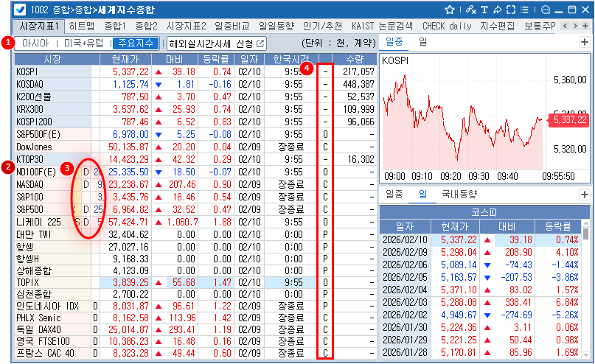Open the list menu icon in title bar

(524, 10)
